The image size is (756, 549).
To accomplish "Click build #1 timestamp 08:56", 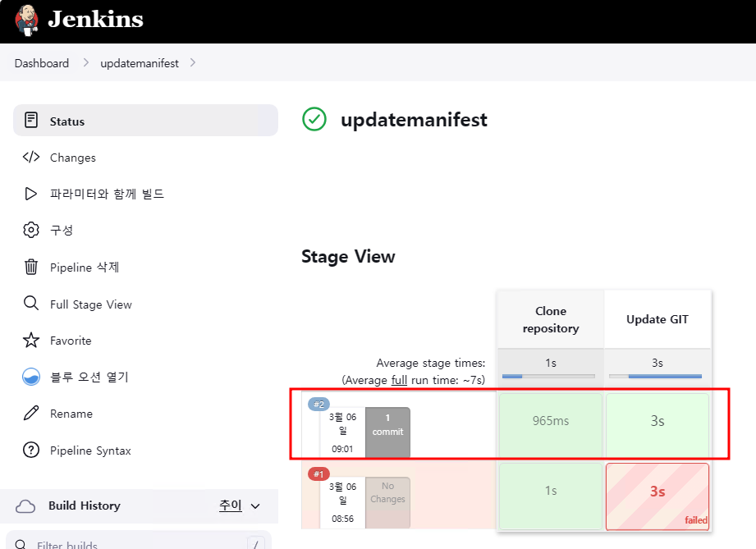I will [x=342, y=519].
